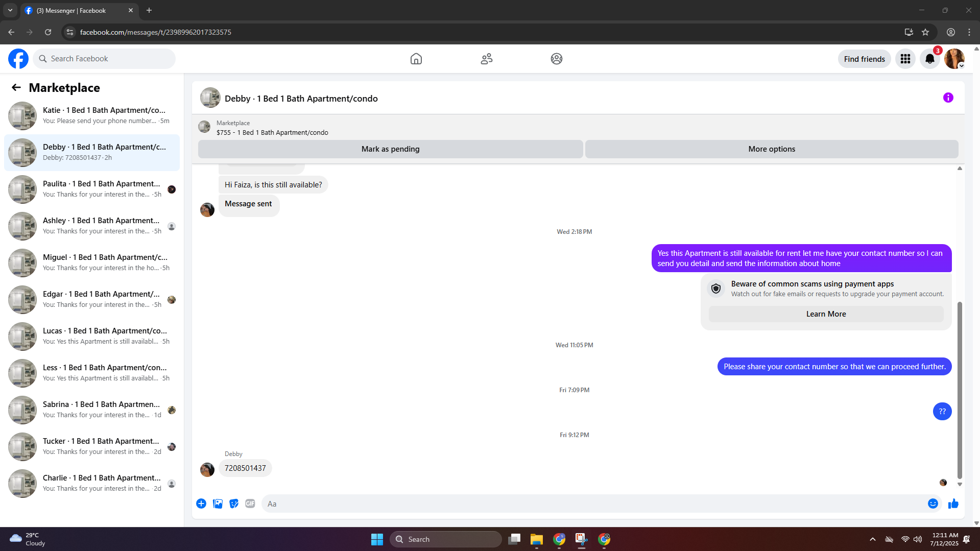Close the Messenger tab
The image size is (980, 551).
(131, 10)
